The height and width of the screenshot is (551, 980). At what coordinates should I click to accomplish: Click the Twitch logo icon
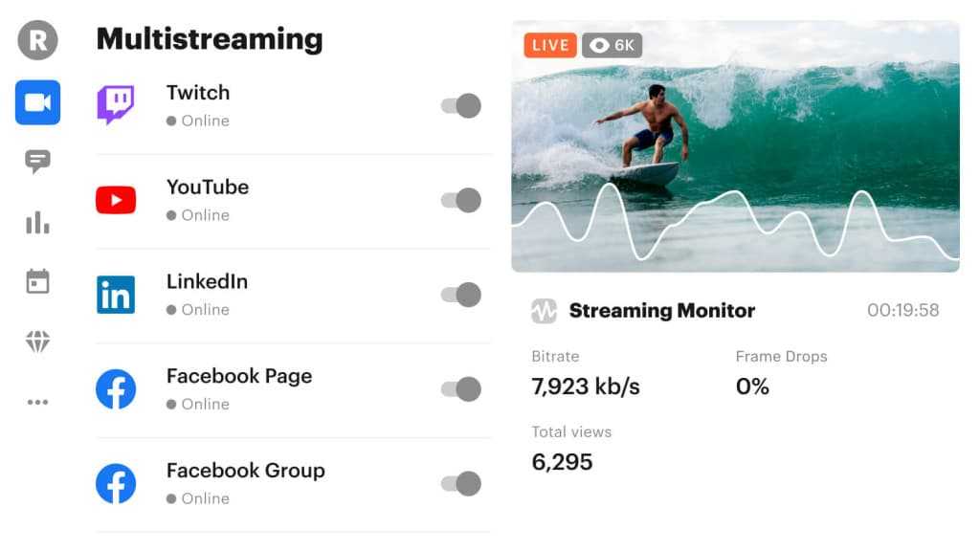coord(116,104)
